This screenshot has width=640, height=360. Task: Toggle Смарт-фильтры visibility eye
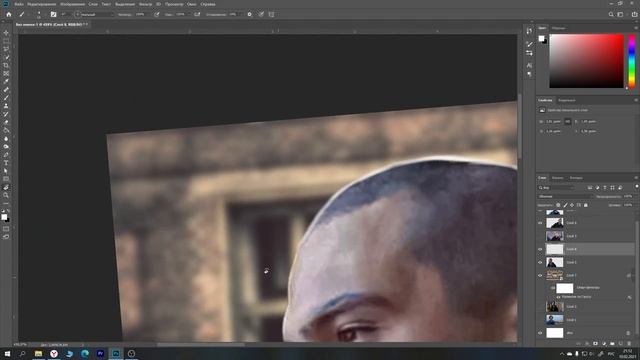click(553, 288)
